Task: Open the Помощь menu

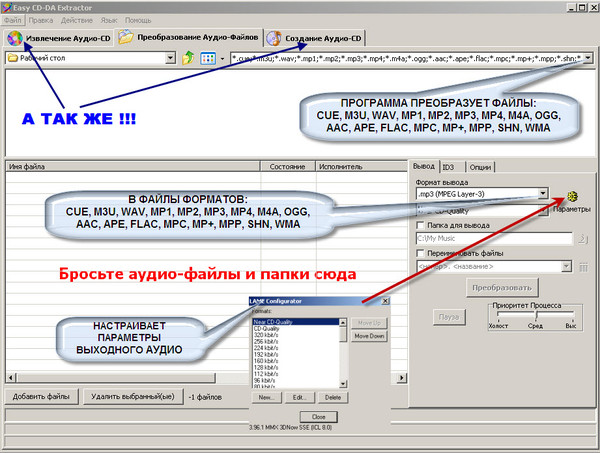Action: [138, 20]
